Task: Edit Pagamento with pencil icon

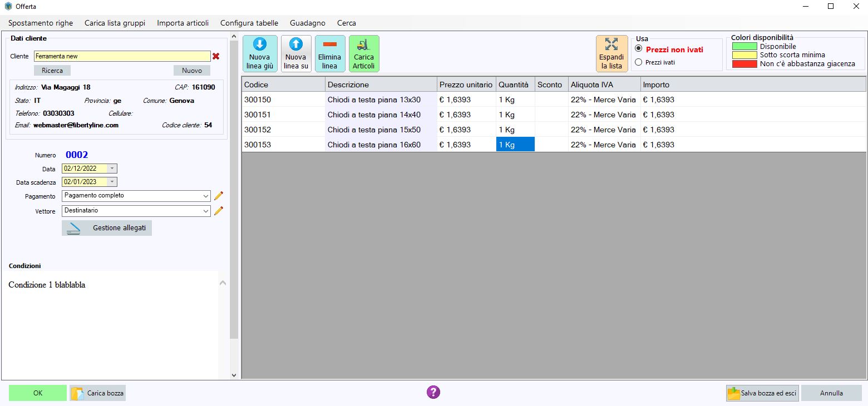Action: coord(219,196)
